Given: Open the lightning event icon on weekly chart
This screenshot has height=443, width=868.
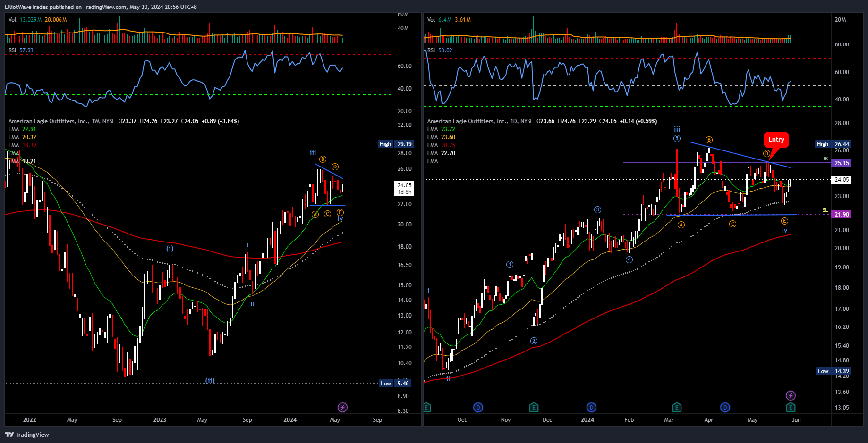Looking at the screenshot, I should tap(343, 407).
